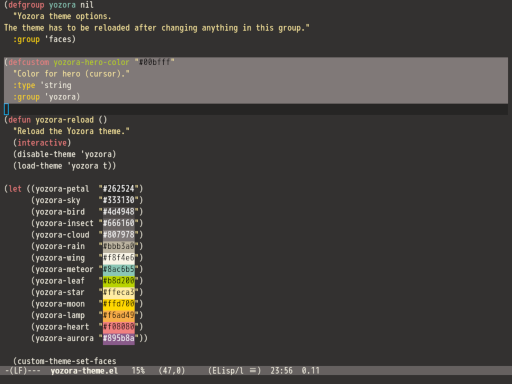Click the interactive keyword
This screenshot has height=384, width=512.
[42, 143]
